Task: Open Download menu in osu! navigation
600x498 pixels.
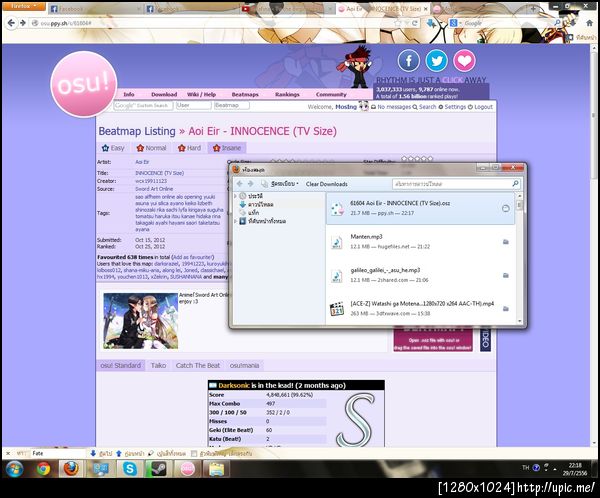Action: pos(164,94)
